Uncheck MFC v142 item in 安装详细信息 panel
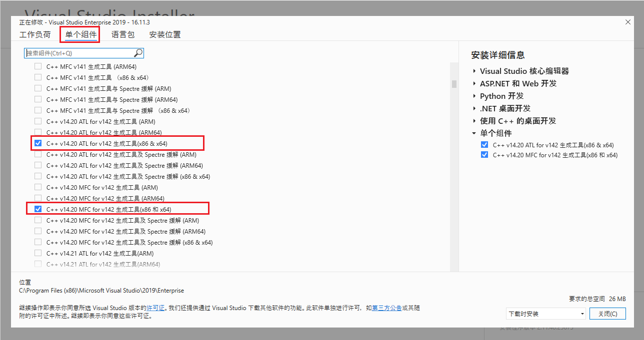Image resolution: width=644 pixels, height=340 pixels. point(484,155)
